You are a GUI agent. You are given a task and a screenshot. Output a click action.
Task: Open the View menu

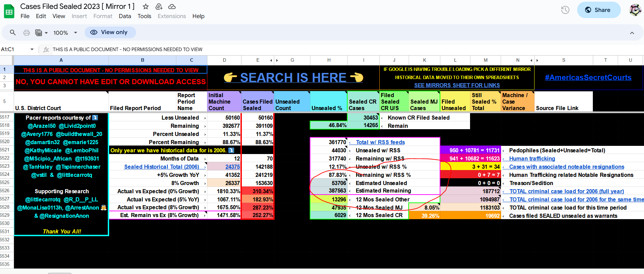(59, 16)
